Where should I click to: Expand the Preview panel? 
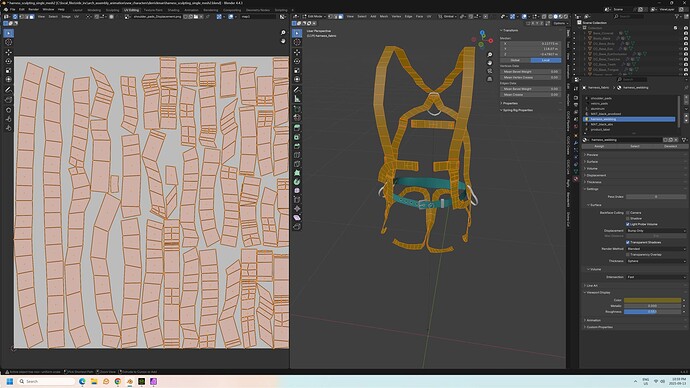[x=591, y=155]
